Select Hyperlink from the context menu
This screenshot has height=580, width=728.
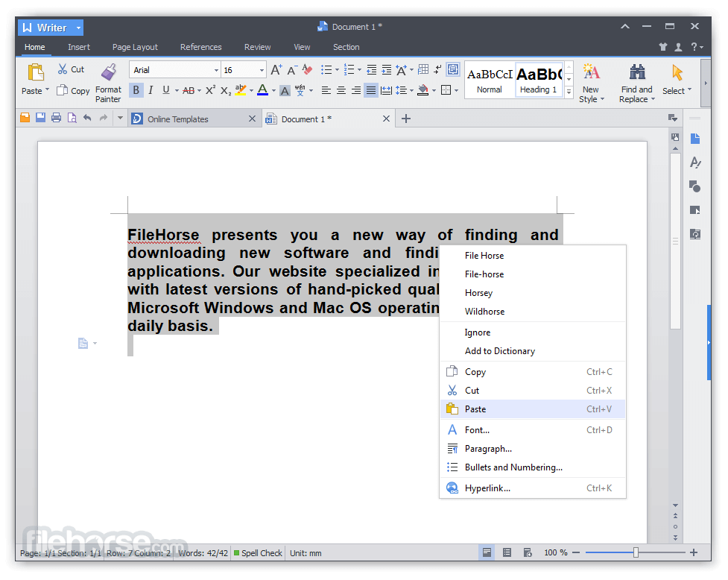488,488
